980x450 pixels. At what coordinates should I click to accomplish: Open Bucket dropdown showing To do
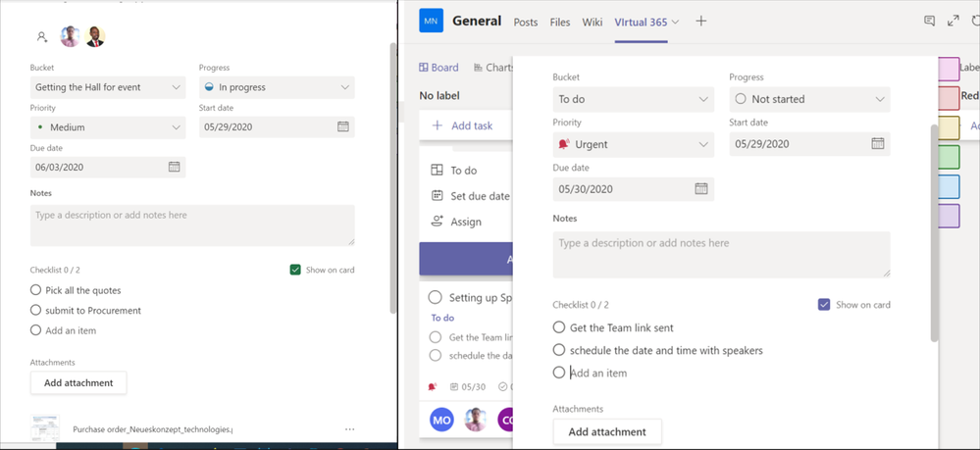[x=633, y=99]
